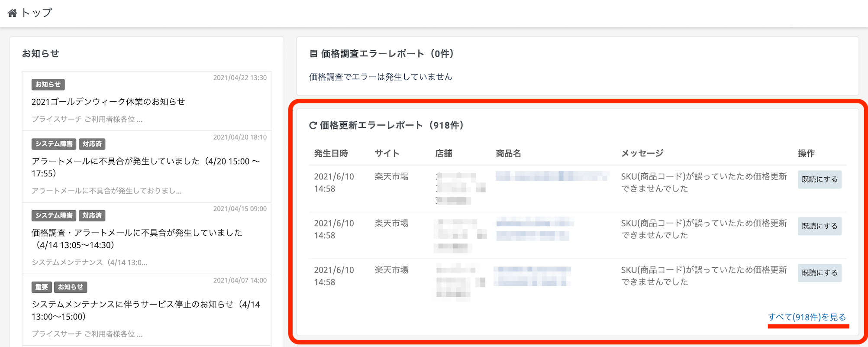Open the blurred product name in the first row
The width and height of the screenshot is (868, 347).
pyautogui.click(x=552, y=176)
